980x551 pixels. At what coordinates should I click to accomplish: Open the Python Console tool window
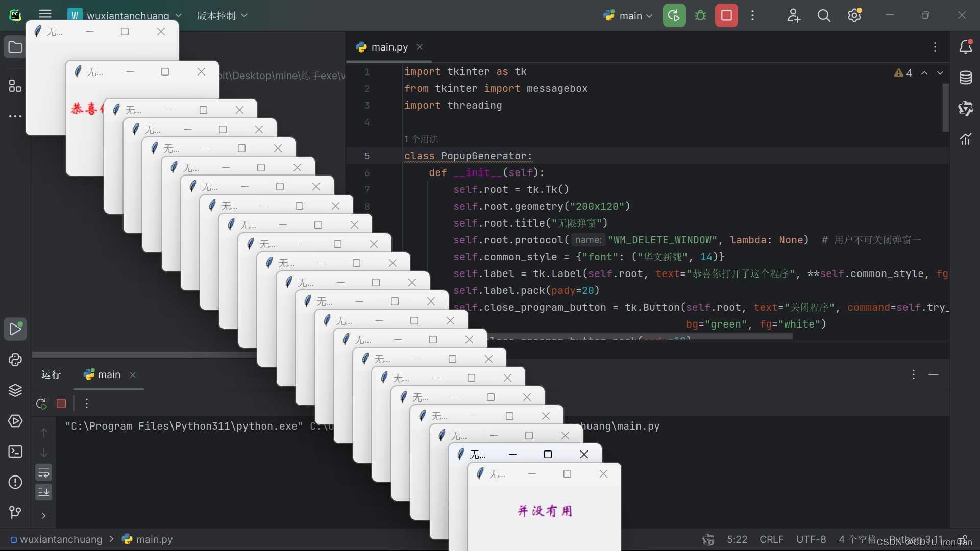coord(15,360)
